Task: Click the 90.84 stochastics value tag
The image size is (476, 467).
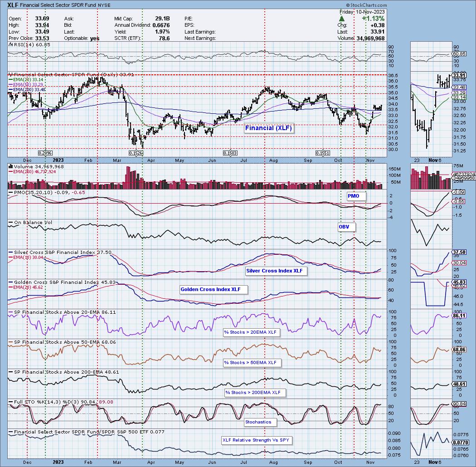Action: click(x=459, y=404)
